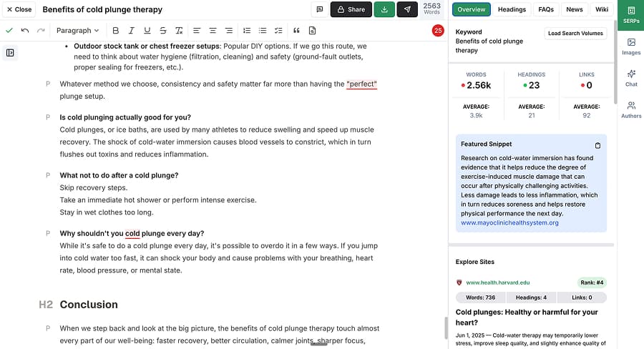Open the red 25 issues badge
Screen dimensions: 644x349
pyautogui.click(x=438, y=31)
